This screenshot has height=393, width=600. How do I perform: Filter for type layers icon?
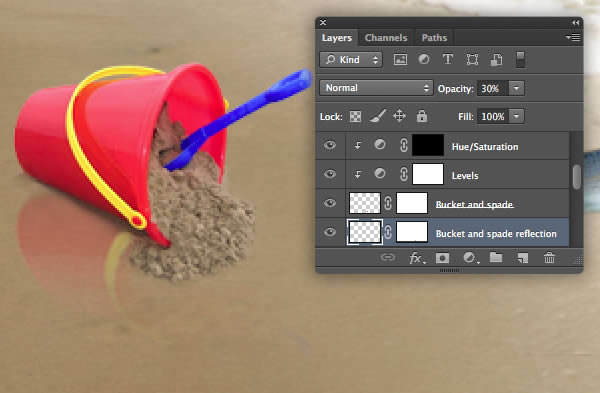point(448,59)
